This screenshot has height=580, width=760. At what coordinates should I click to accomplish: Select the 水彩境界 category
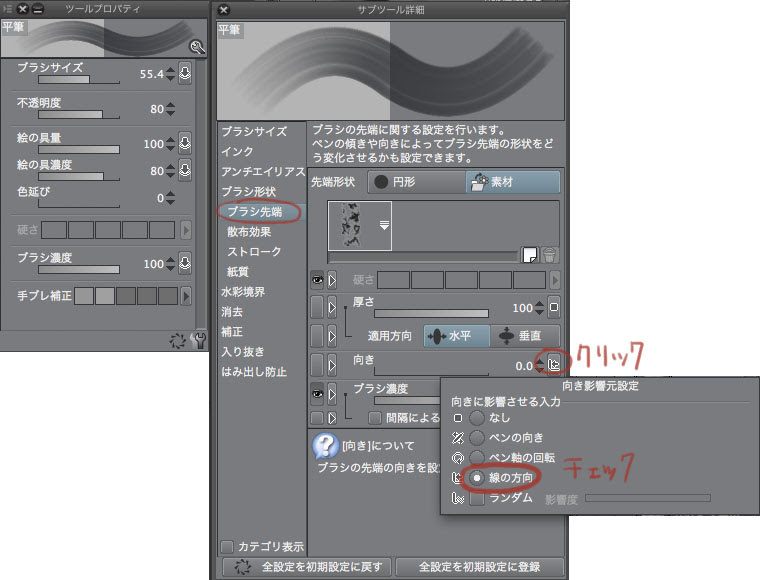point(243,292)
